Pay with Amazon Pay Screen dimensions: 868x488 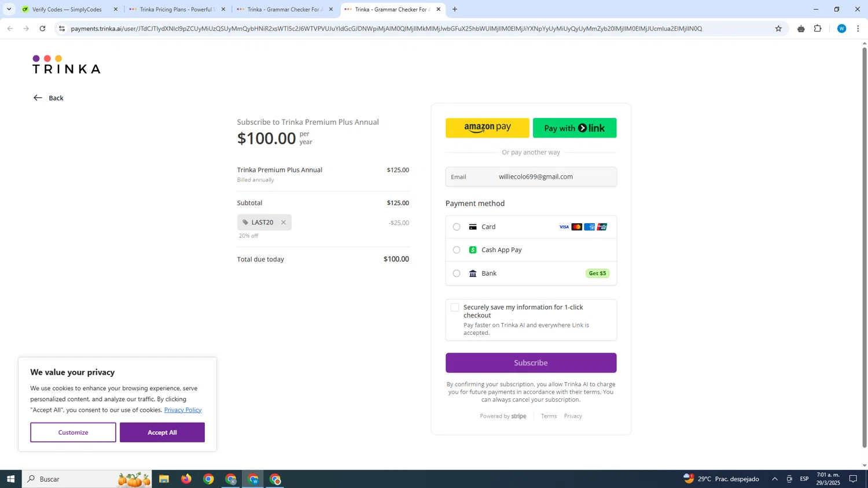click(487, 128)
